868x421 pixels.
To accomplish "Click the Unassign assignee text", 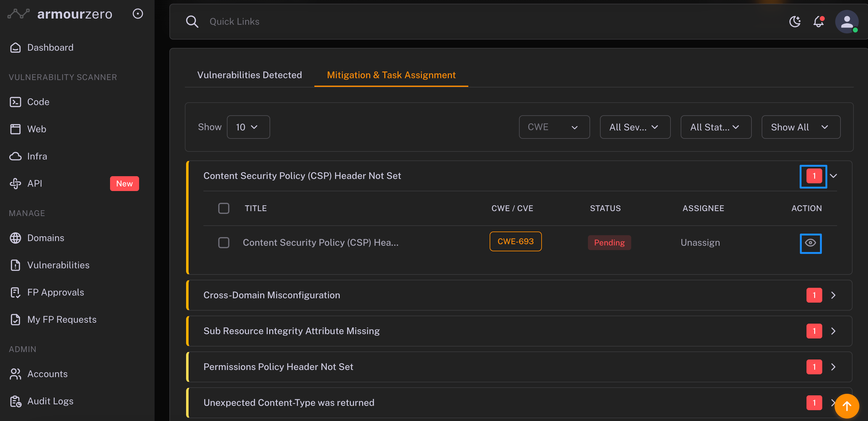I will (x=700, y=243).
